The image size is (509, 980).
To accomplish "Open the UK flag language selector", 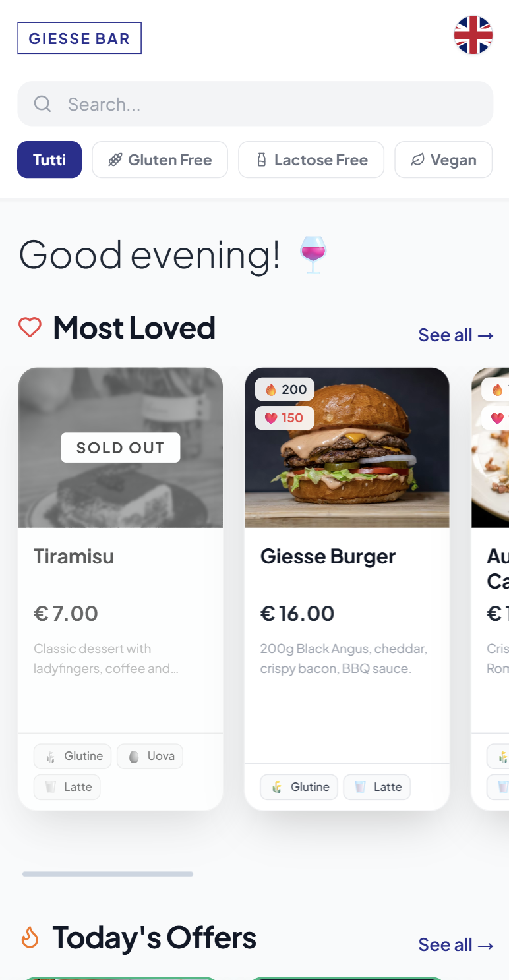I will pos(473,36).
